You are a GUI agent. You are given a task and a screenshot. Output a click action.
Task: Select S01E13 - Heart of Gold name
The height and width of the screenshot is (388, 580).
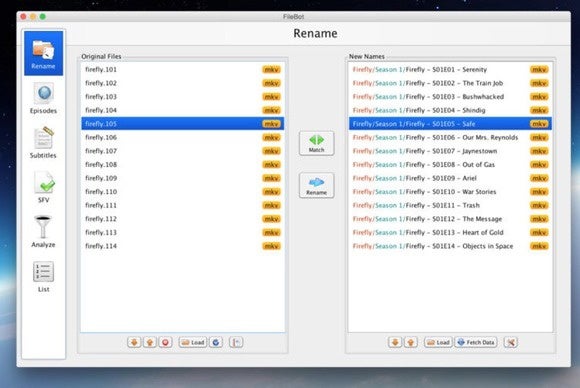[450, 232]
